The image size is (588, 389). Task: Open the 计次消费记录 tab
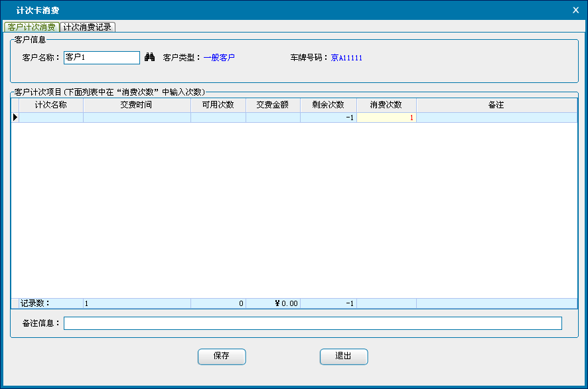88,27
